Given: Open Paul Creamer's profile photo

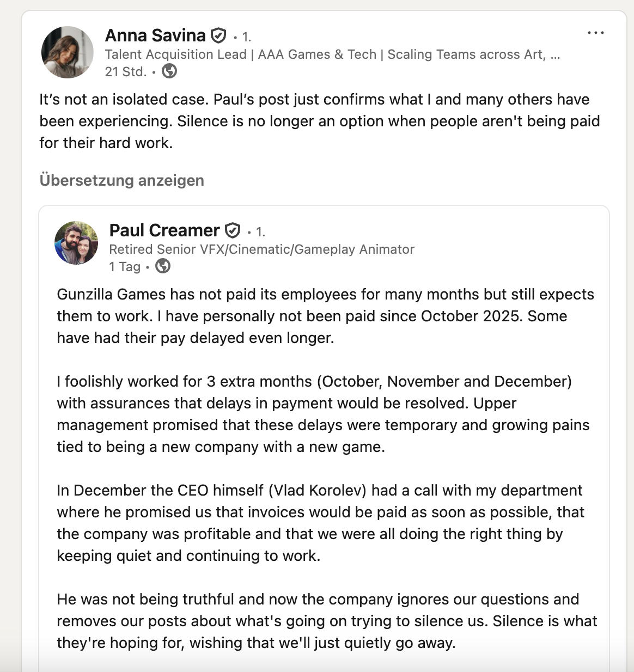Looking at the screenshot, I should point(76,243).
